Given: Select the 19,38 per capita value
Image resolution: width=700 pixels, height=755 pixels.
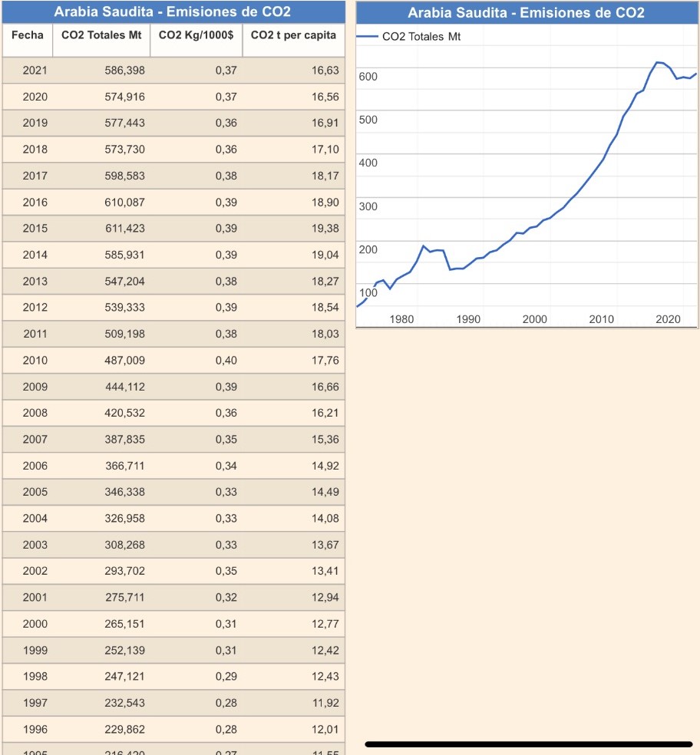Looking at the screenshot, I should tap(325, 229).
